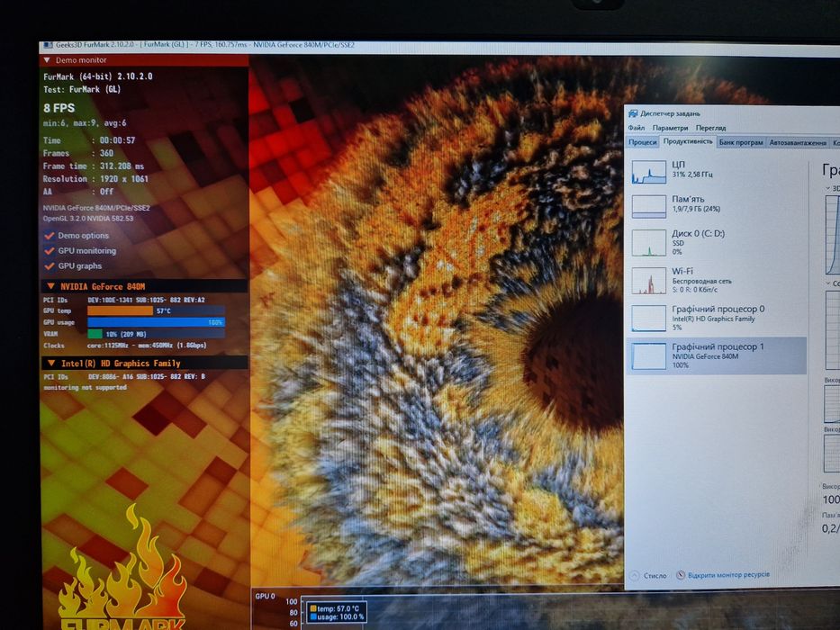Screen dimensions: 840x630
Task: Click the monitoring not supported text
Action: 86,387
